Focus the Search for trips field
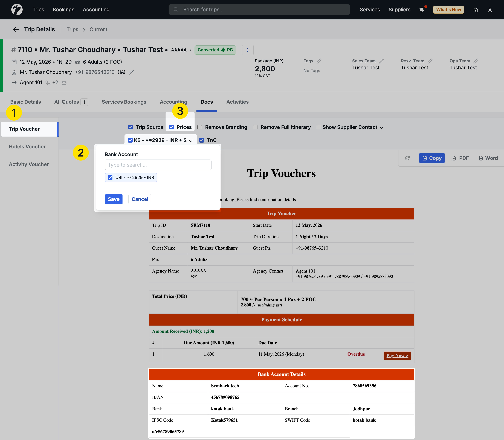This screenshot has height=440, width=504. point(259,10)
